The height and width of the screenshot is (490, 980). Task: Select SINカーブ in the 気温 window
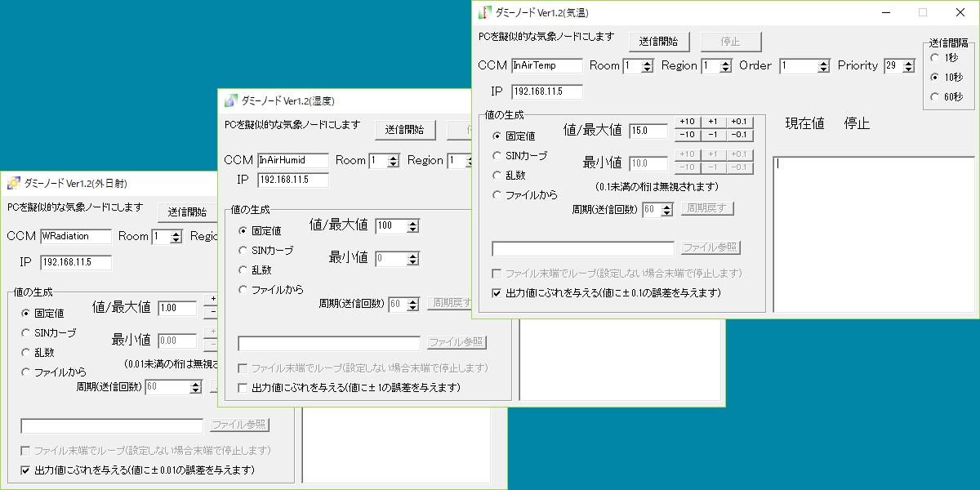[497, 155]
